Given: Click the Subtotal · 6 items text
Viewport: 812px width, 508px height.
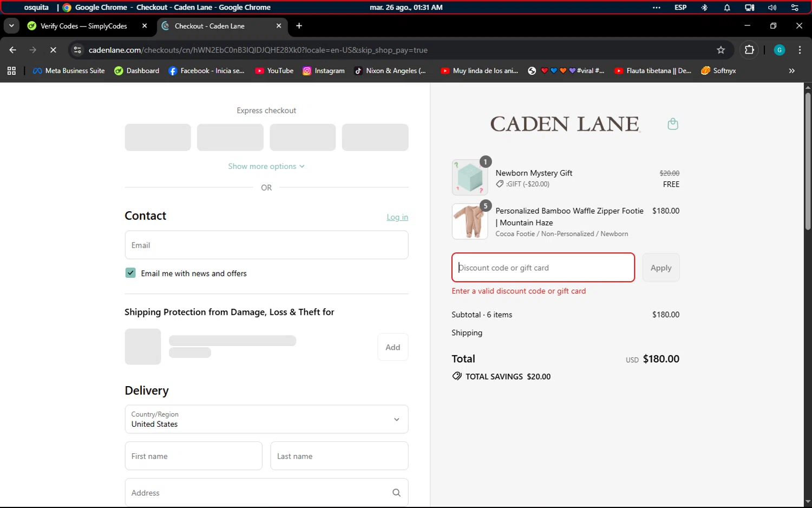Looking at the screenshot, I should pos(482,315).
